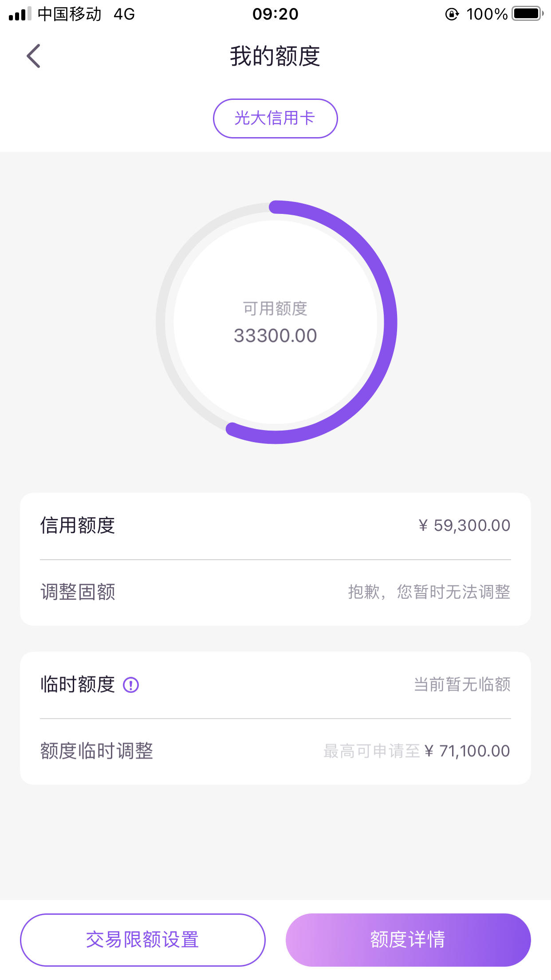The width and height of the screenshot is (551, 980).
Task: Tap the 09:20 status bar clock
Action: point(275,14)
